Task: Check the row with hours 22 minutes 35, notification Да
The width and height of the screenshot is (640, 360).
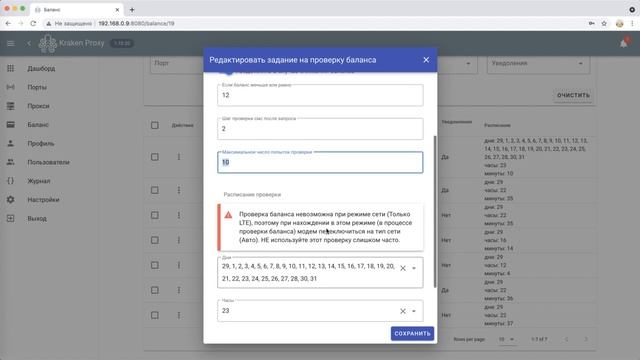Action: click(155, 190)
